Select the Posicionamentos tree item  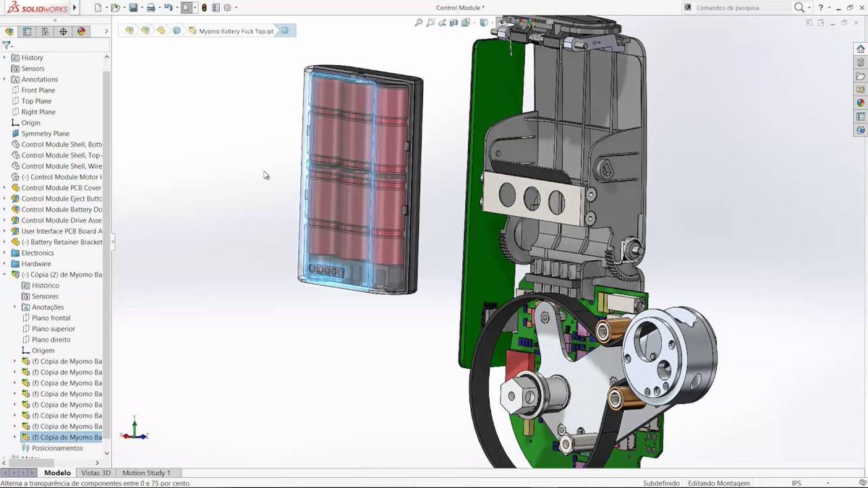(57, 448)
